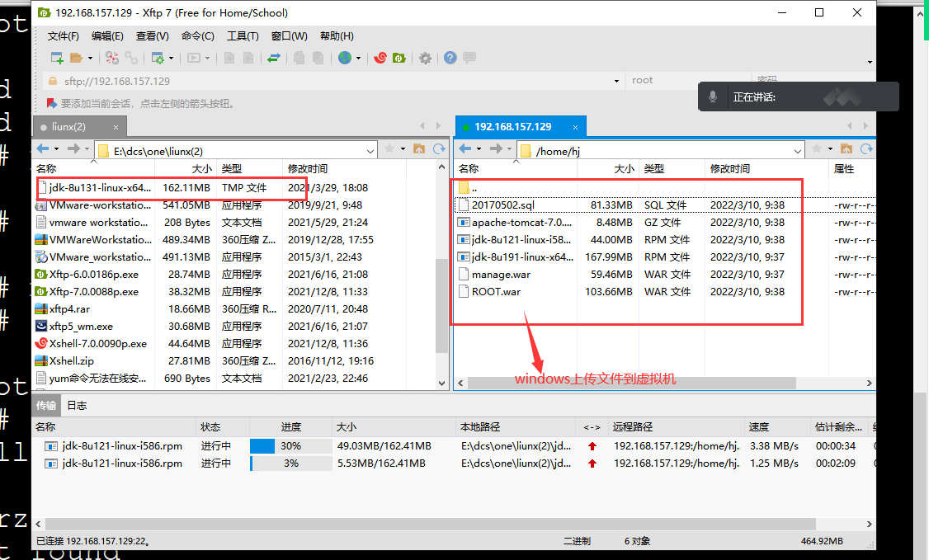The image size is (929, 560).
Task: Open the 文件(F) menu
Action: (63, 36)
